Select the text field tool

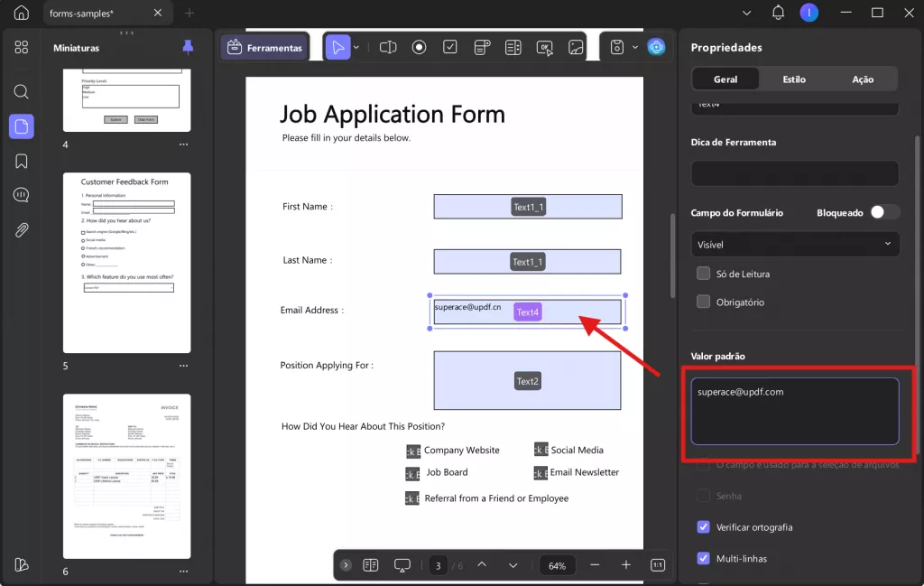(x=388, y=47)
